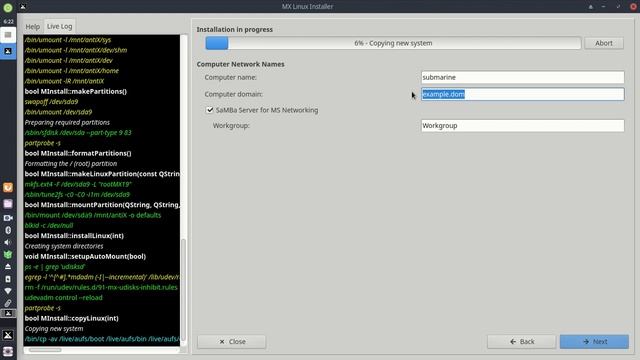Image resolution: width=640 pixels, height=360 pixels.
Task: Proceed with the Next button
Action: coord(594,342)
